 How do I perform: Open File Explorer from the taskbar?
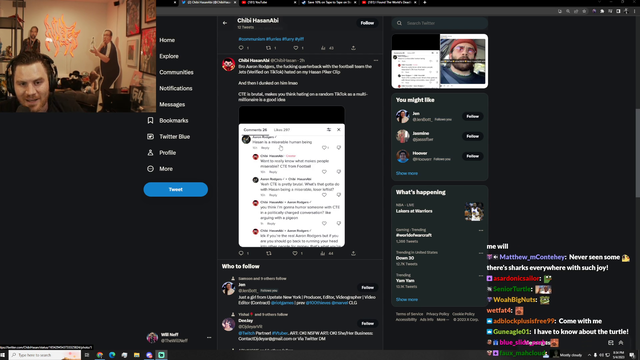coord(137,355)
